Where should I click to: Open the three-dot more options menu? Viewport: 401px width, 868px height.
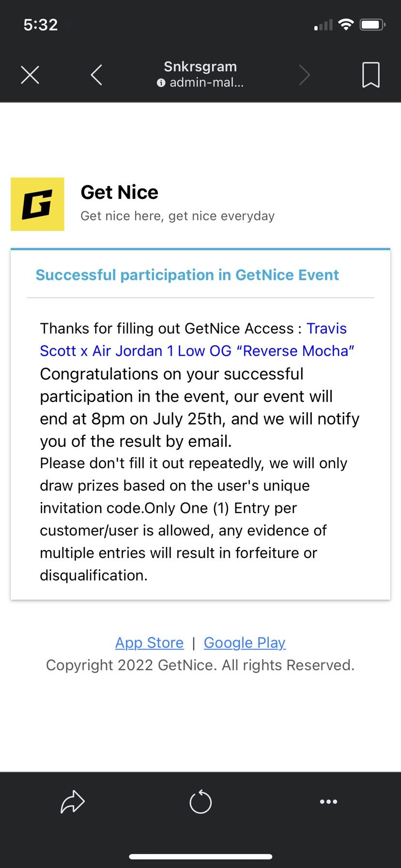click(328, 802)
